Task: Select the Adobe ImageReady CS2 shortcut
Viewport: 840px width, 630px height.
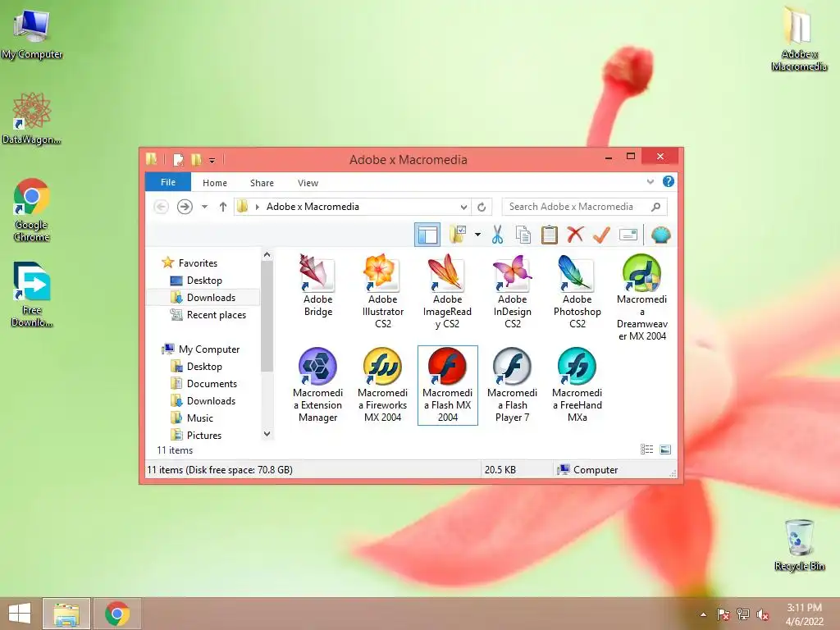Action: pyautogui.click(x=447, y=291)
